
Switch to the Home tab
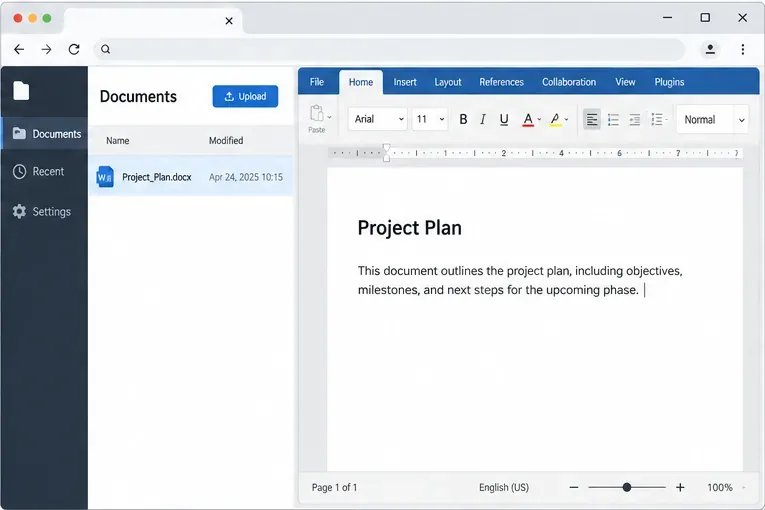click(x=361, y=82)
